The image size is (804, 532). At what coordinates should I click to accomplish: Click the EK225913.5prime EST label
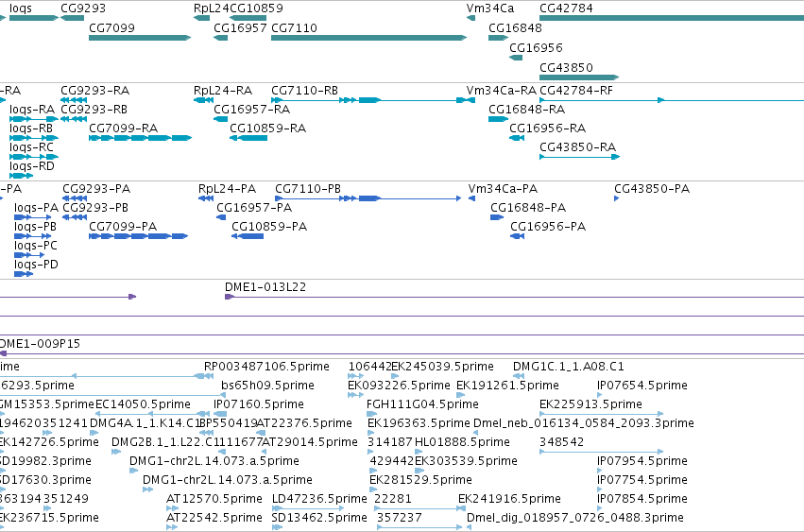(590, 404)
